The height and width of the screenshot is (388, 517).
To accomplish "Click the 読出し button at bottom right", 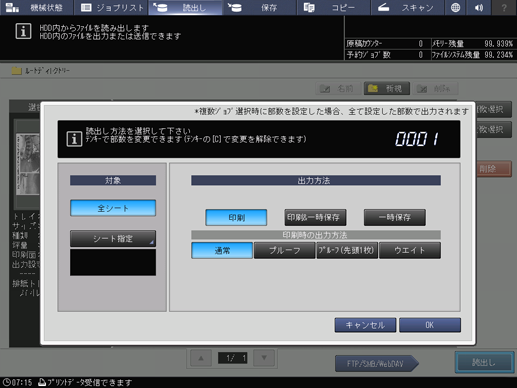I will point(484,362).
